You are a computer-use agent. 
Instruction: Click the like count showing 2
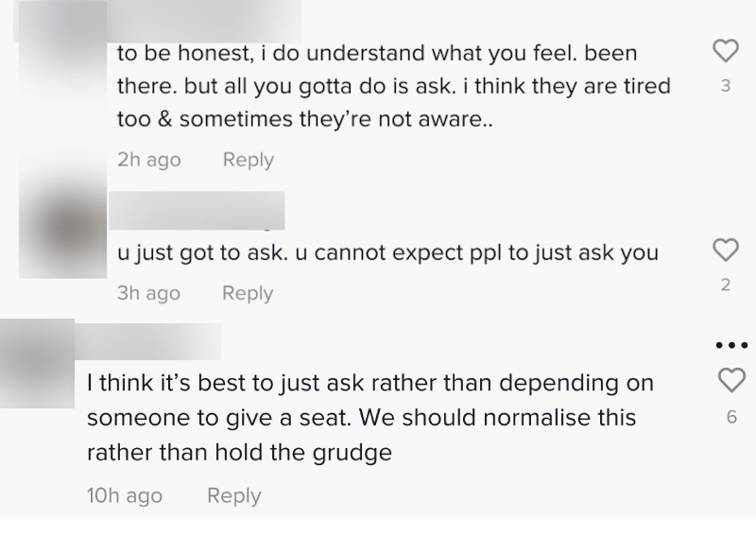[726, 285]
